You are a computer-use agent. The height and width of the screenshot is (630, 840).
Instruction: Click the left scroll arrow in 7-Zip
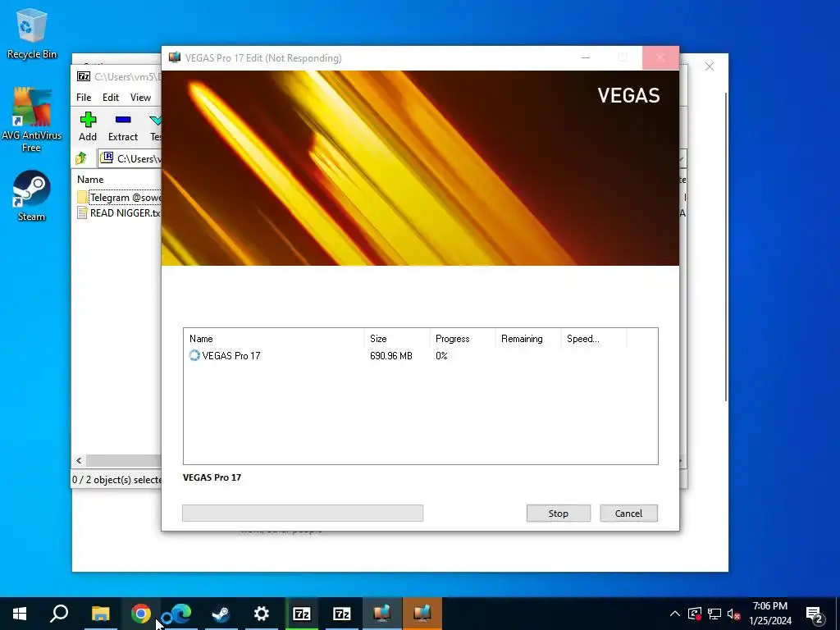[x=80, y=461]
